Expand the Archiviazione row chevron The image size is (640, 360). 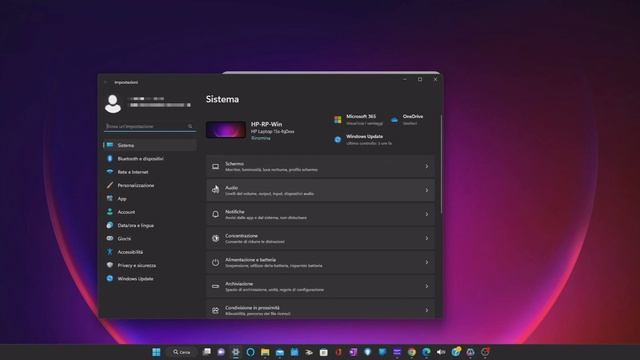click(427, 287)
